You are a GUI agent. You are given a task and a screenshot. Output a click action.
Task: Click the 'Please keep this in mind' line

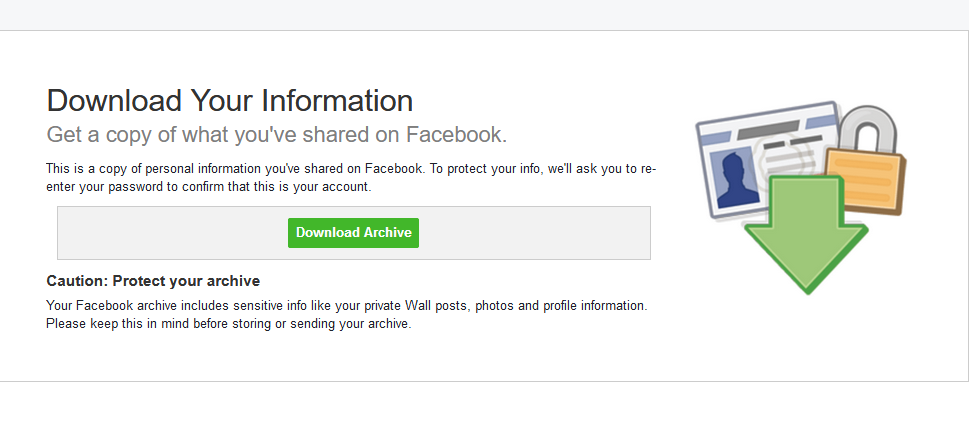click(228, 323)
